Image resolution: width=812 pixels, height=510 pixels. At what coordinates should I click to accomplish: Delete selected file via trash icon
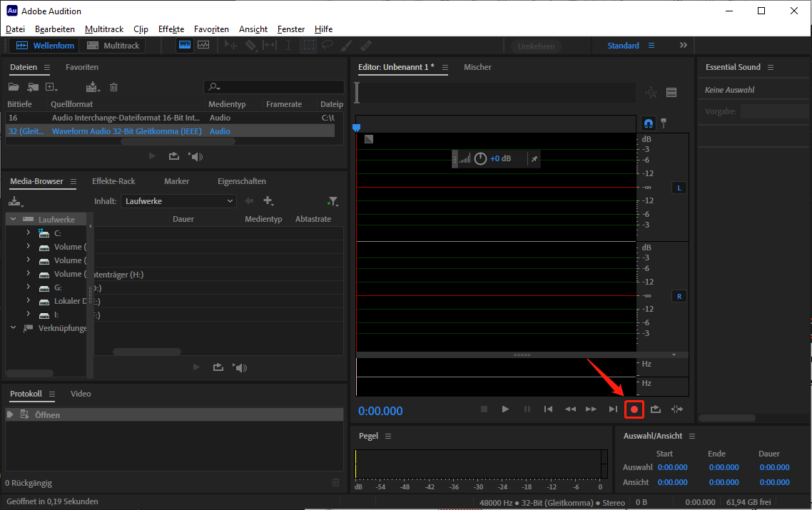(113, 86)
